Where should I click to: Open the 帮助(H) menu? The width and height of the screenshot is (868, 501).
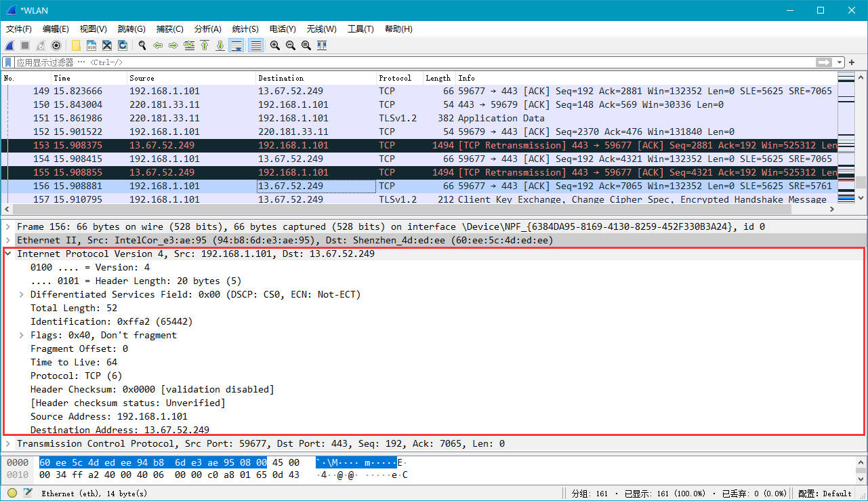coord(398,29)
